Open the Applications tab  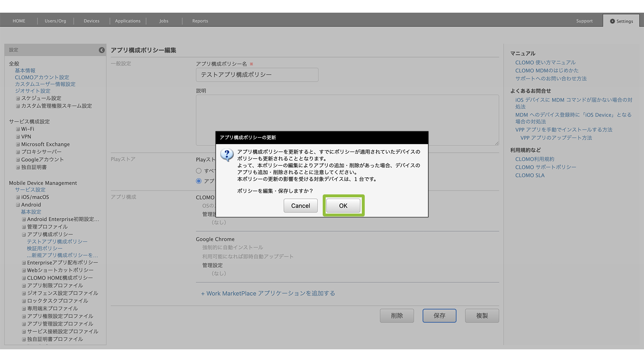click(x=127, y=21)
